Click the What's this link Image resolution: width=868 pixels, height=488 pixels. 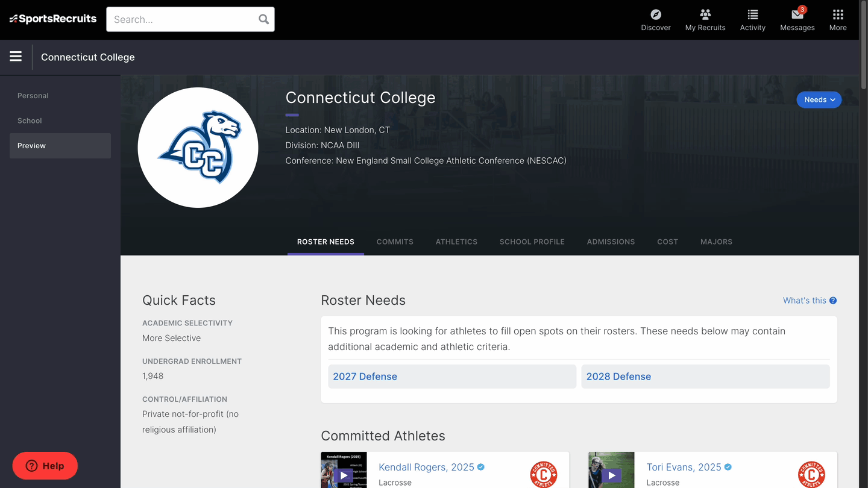pyautogui.click(x=804, y=301)
